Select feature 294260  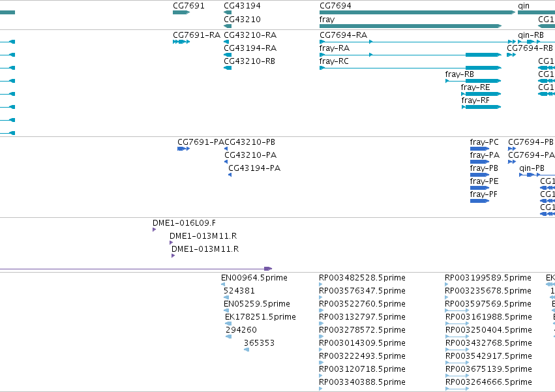pos(229,337)
